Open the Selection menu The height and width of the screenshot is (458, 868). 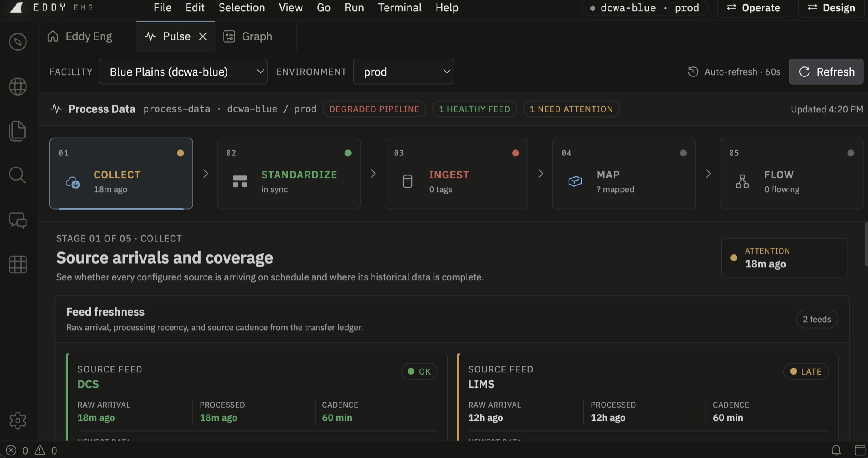(x=242, y=7)
